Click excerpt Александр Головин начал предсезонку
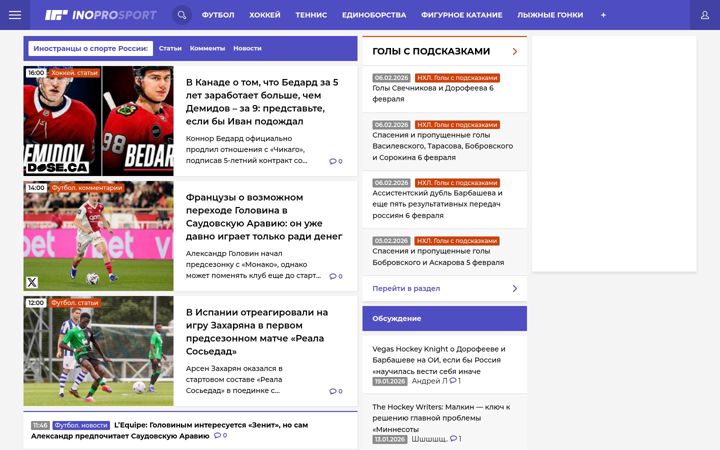The width and height of the screenshot is (720, 450). click(x=253, y=264)
